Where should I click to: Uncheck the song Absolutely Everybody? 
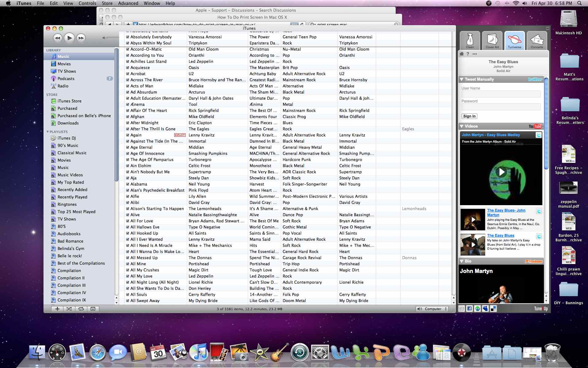(x=128, y=37)
